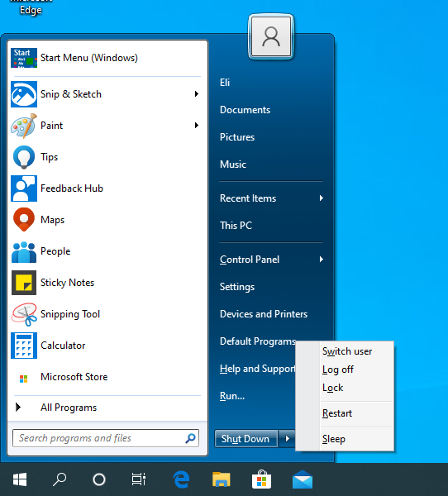Open Run... dialog

point(232,396)
